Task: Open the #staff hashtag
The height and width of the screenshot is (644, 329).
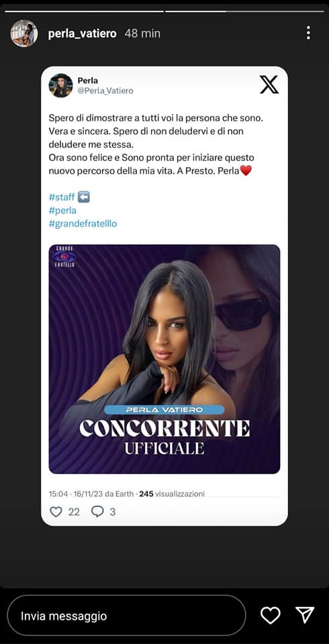Action: (x=62, y=197)
